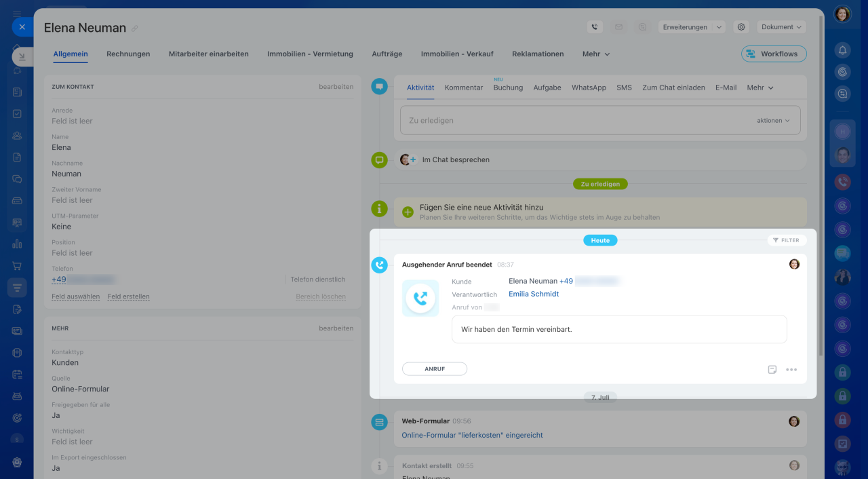Image resolution: width=868 pixels, height=479 pixels.
Task: Click the ANRUF button in the call entry
Action: coord(435,369)
